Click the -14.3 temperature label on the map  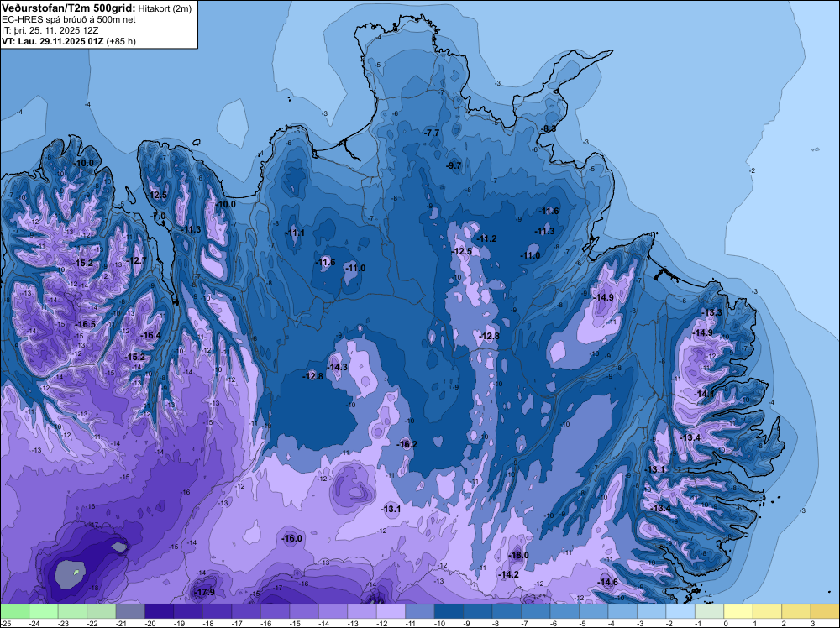coord(338,367)
